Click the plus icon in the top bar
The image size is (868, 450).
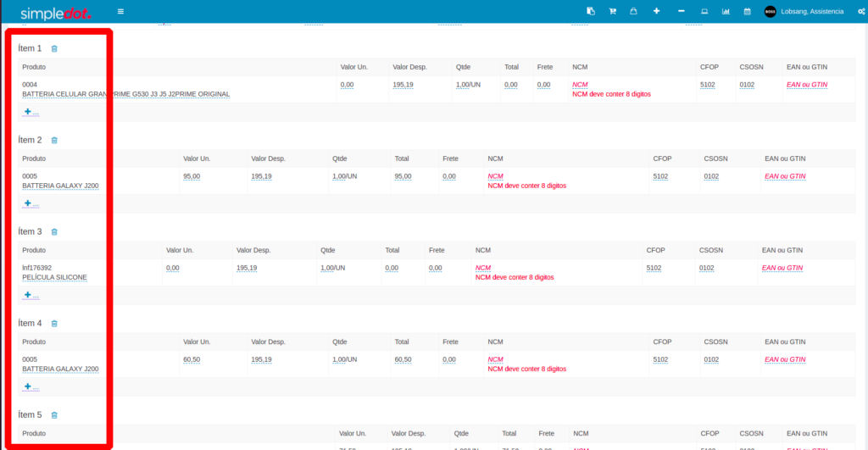point(656,11)
